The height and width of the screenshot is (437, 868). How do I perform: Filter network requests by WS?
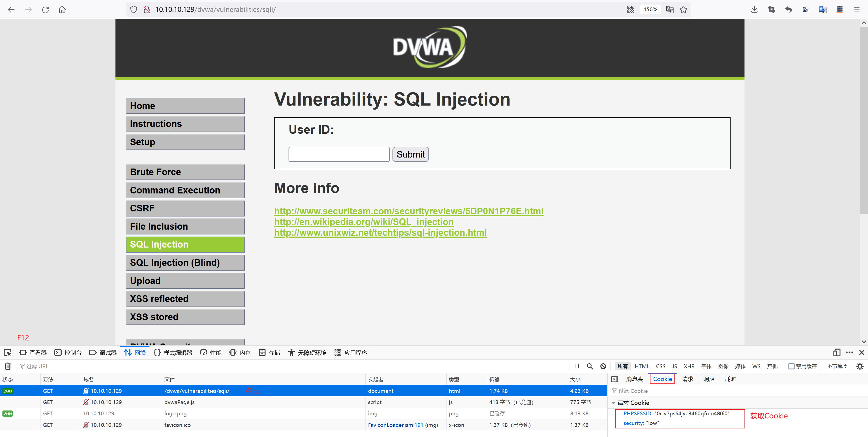click(756, 366)
